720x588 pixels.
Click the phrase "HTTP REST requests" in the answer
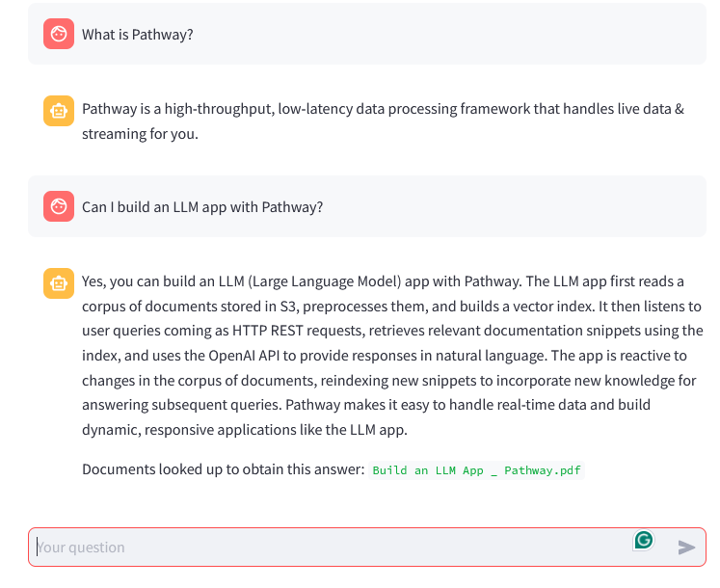coord(310,331)
